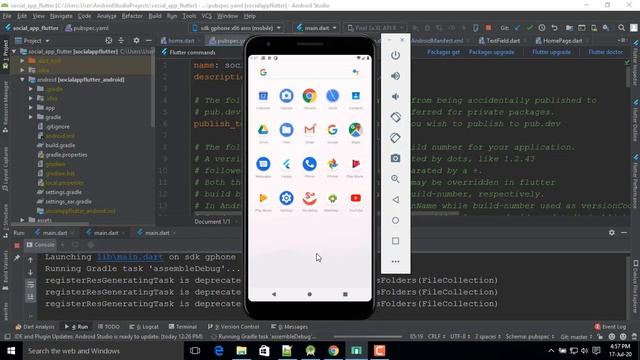Viewport: 640px width, 360px height.
Task: Open Chrome app on the emulator home screen
Action: tap(309, 96)
